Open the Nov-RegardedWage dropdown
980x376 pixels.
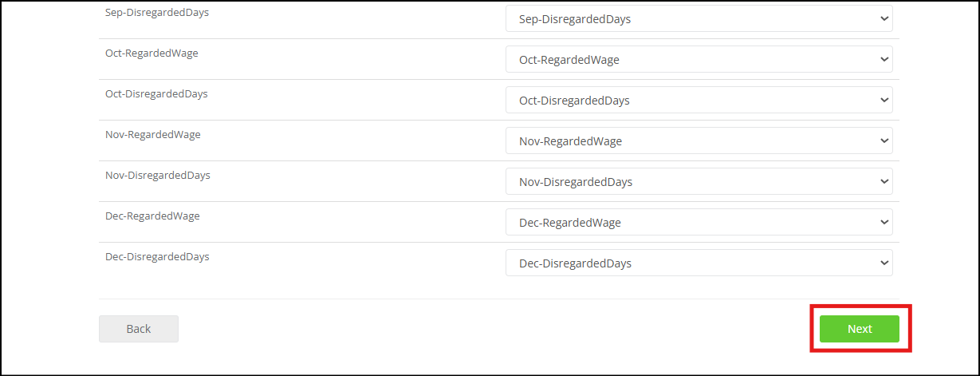(699, 141)
